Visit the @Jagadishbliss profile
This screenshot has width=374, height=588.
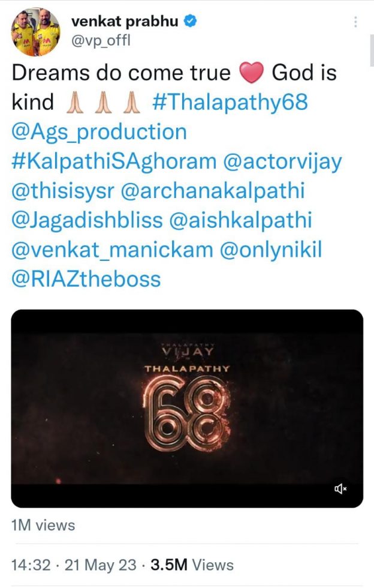tap(88, 221)
